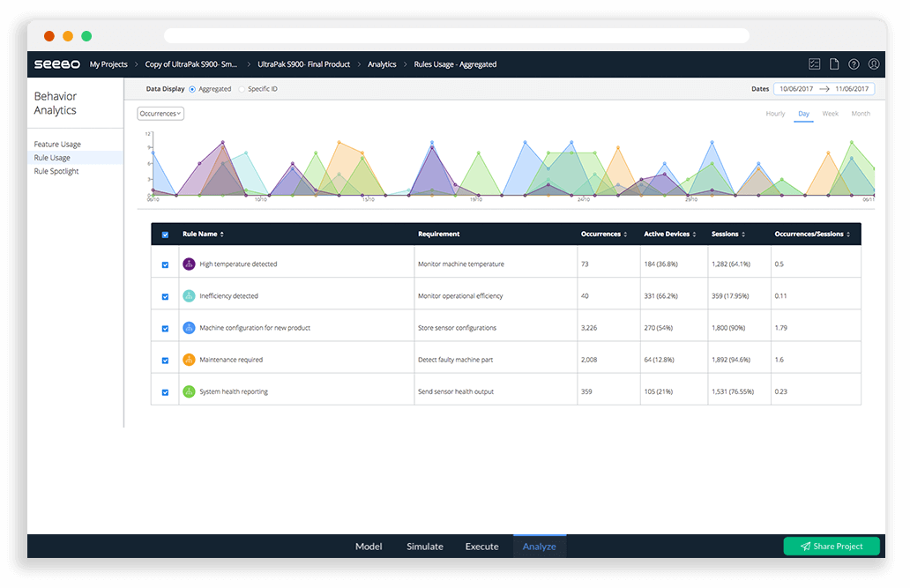
Task: Sort table by Active Devices column
Action: point(670,234)
